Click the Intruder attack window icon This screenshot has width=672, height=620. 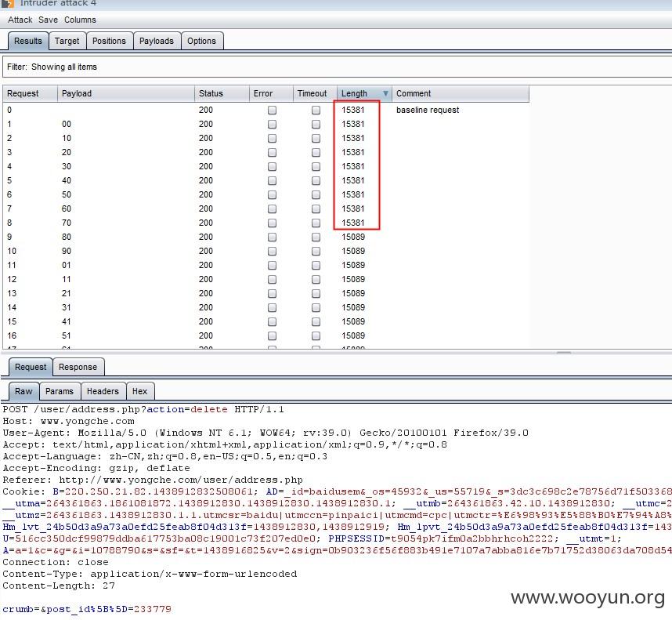point(7,3)
